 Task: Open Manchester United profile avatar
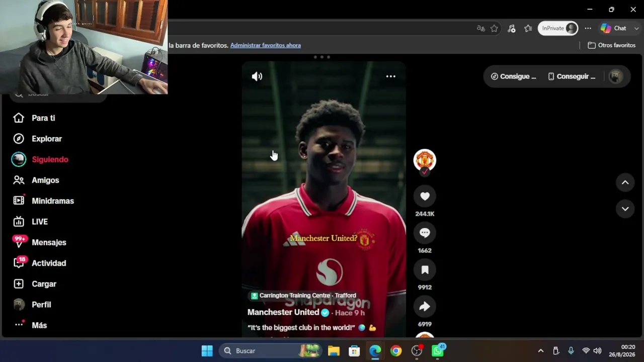pos(425,160)
